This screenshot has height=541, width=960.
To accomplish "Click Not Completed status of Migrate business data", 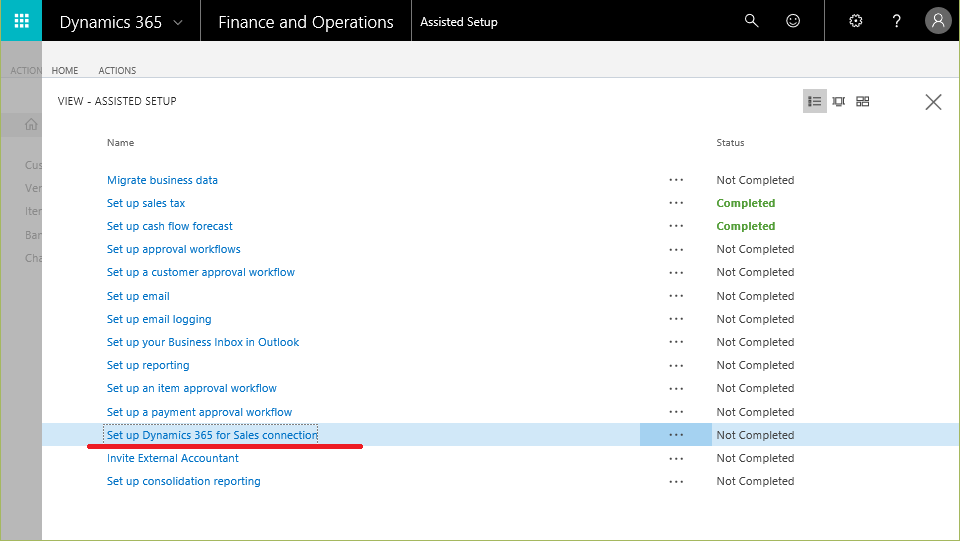I will pos(756,180).
